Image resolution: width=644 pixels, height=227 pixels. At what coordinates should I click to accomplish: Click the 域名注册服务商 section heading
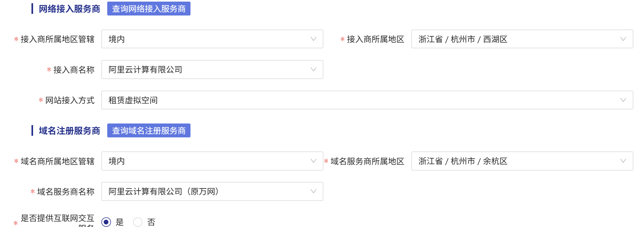[69, 131]
